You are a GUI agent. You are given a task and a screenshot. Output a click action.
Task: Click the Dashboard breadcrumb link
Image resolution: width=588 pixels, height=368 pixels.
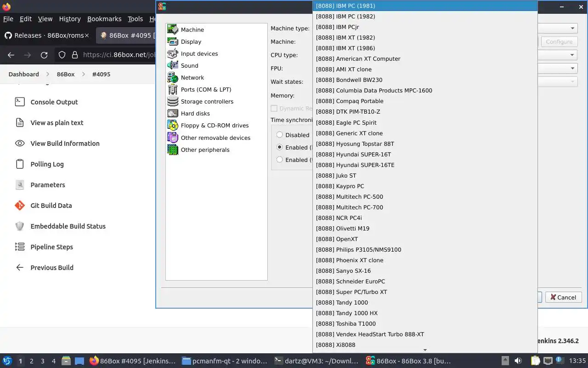(23, 74)
